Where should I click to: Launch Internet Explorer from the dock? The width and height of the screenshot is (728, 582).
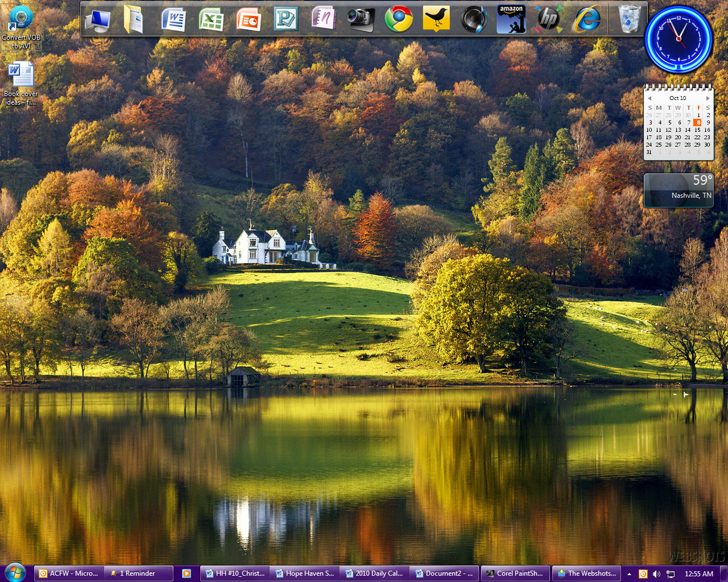click(x=586, y=19)
